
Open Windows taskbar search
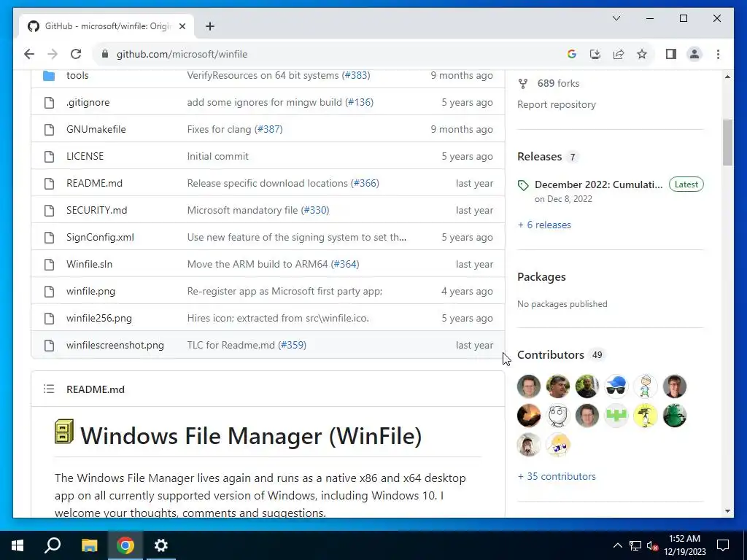point(53,545)
